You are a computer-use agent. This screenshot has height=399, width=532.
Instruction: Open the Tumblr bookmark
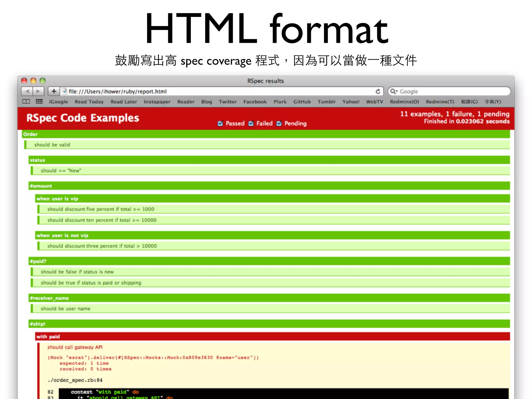(x=327, y=102)
